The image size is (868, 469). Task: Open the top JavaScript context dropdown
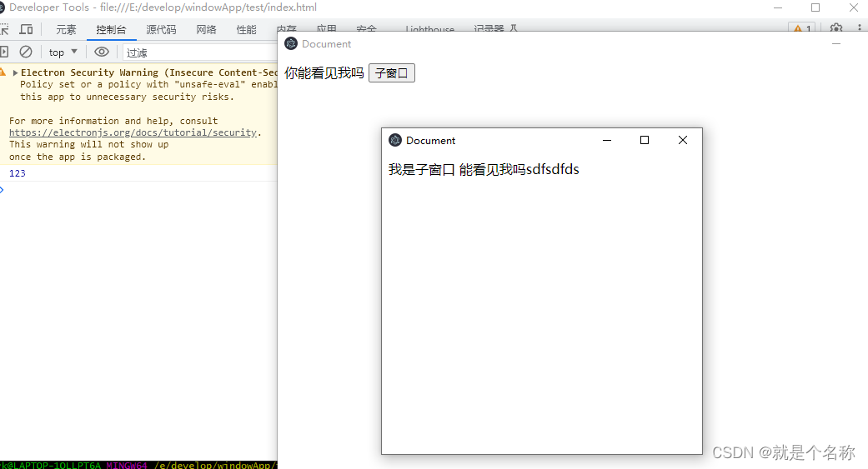(63, 52)
